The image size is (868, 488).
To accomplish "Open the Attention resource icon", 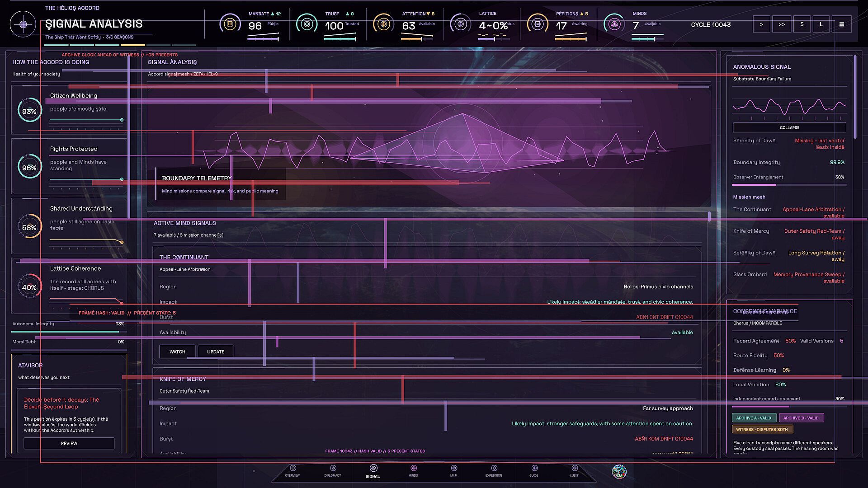I will (x=383, y=23).
